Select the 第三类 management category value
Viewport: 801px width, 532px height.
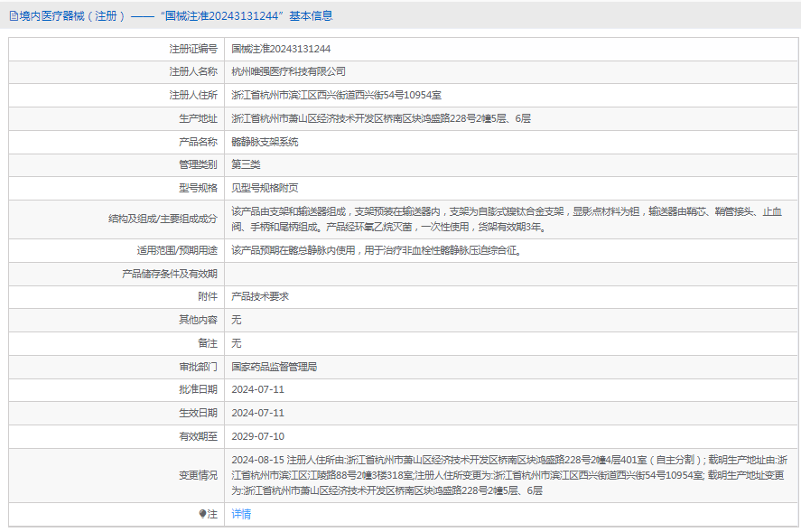pyautogui.click(x=246, y=164)
